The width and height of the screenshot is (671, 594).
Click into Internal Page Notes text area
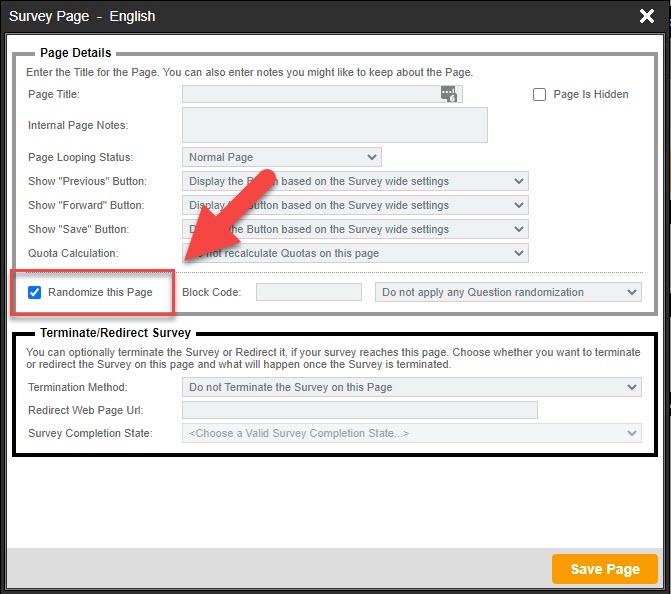point(334,125)
